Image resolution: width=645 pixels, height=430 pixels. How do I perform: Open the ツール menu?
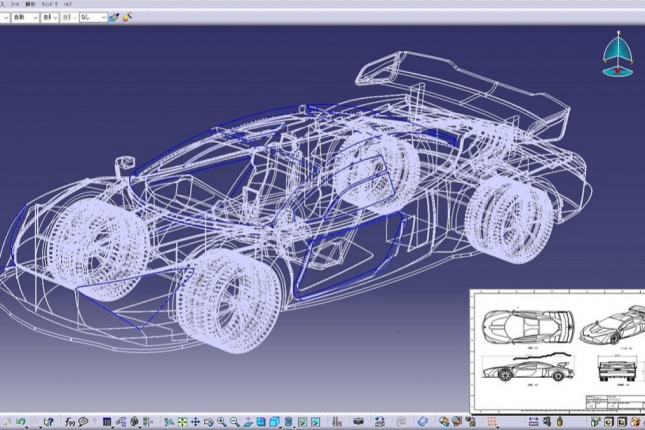(x=14, y=5)
